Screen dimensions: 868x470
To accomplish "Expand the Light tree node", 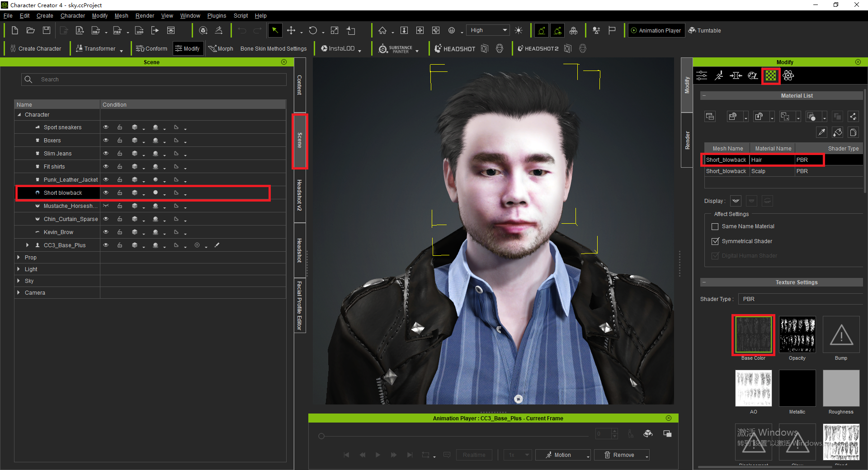I will (19, 269).
